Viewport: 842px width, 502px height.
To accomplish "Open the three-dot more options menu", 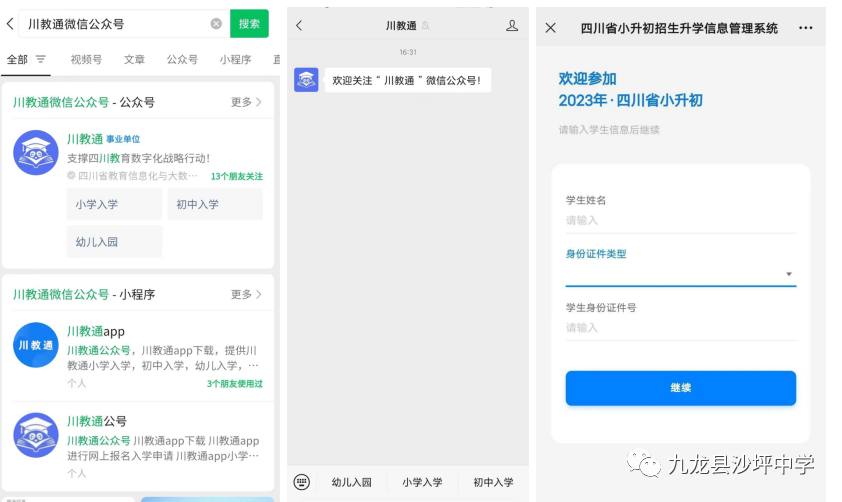I will click(x=805, y=28).
